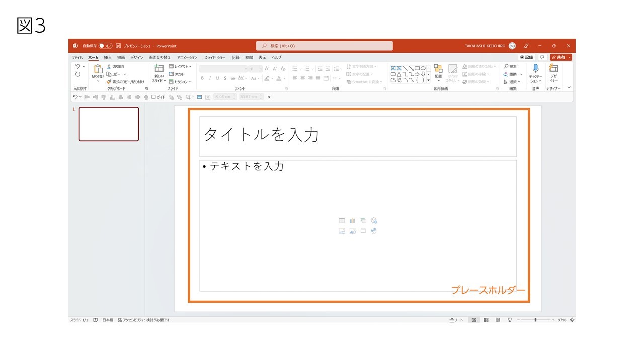
Task: Select slide 1 thumbnail
Action: click(109, 124)
